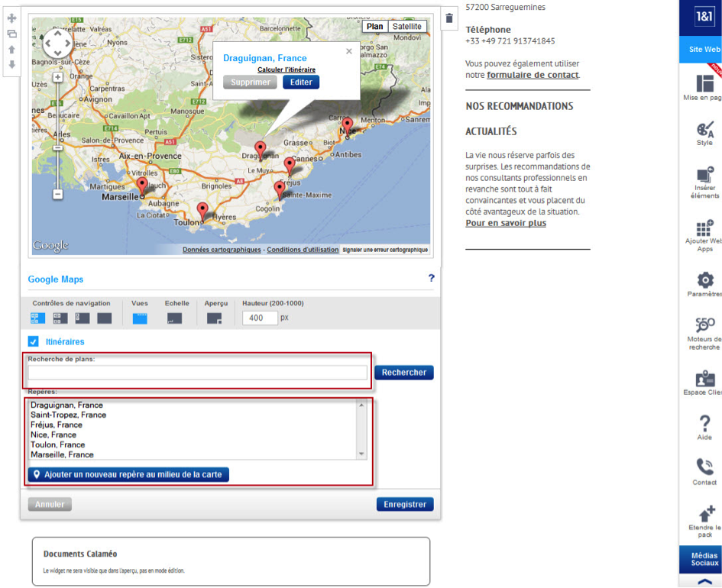Open the Google Maps help question mark
Viewport: 722px width, 588px height.
click(x=431, y=278)
